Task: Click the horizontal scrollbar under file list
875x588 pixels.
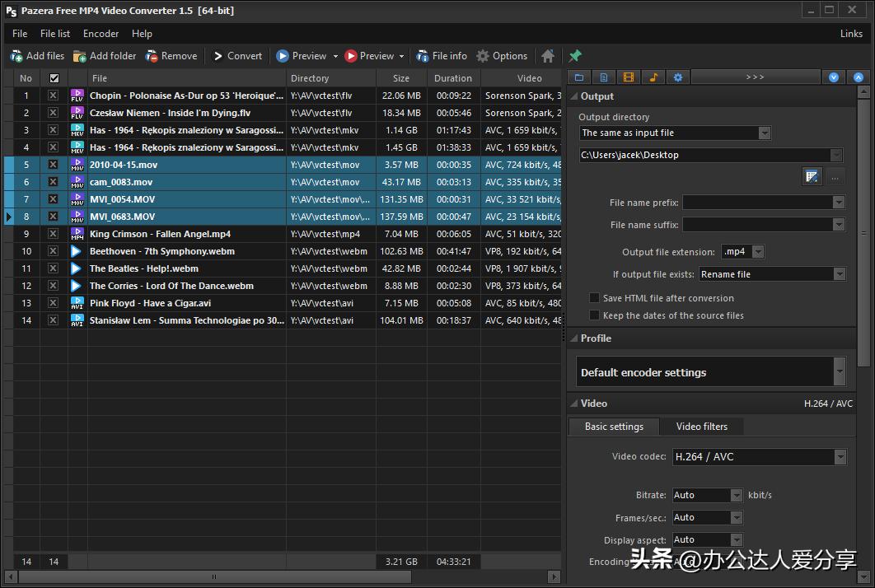Action: [x=214, y=577]
